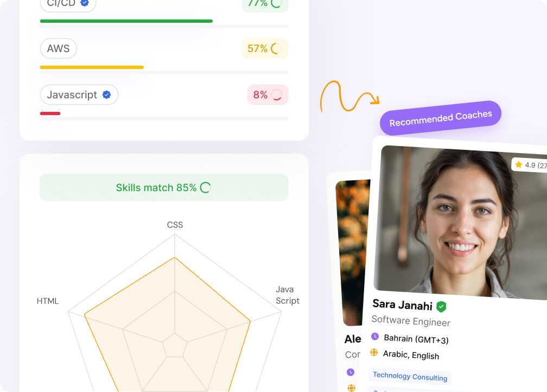Click the verified badge next to Javascript

pyautogui.click(x=106, y=94)
